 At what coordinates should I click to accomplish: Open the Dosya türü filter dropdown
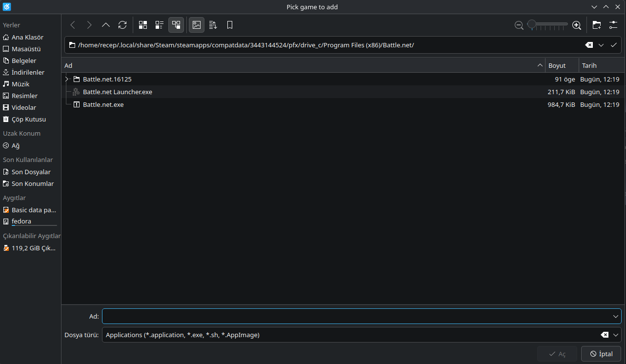point(616,335)
